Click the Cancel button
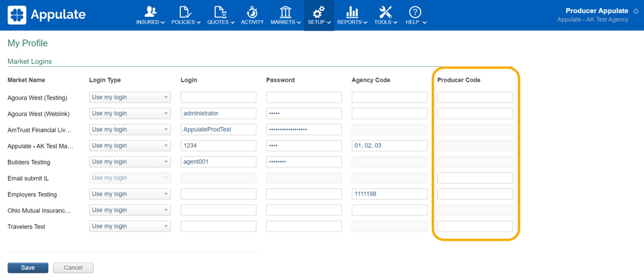Screen dimensions: 644x280 tap(73, 267)
